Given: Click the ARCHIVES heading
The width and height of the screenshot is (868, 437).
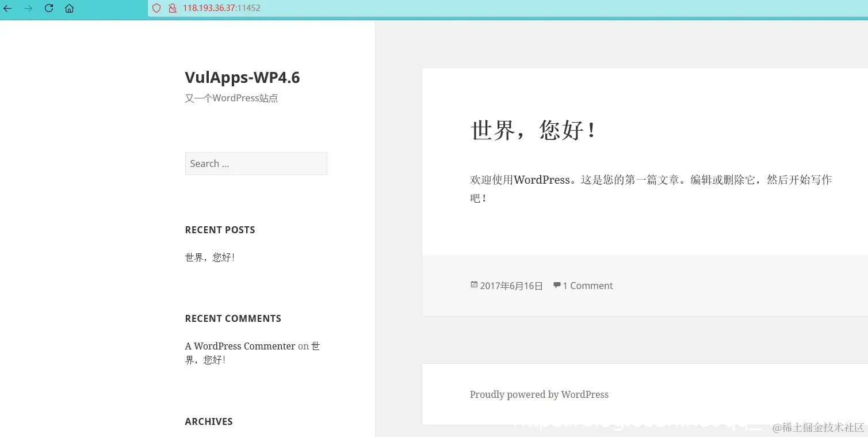Looking at the screenshot, I should [x=209, y=422].
